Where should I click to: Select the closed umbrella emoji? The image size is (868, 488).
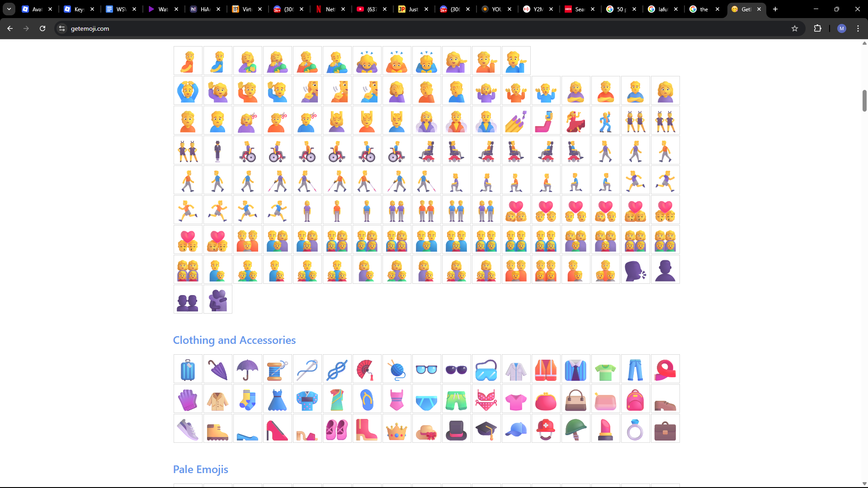pos(218,369)
